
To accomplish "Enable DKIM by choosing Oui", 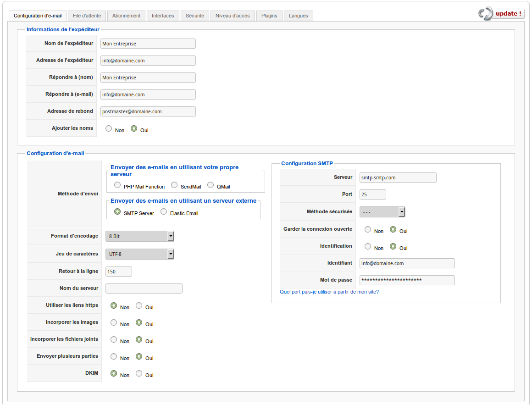I will pyautogui.click(x=139, y=373).
